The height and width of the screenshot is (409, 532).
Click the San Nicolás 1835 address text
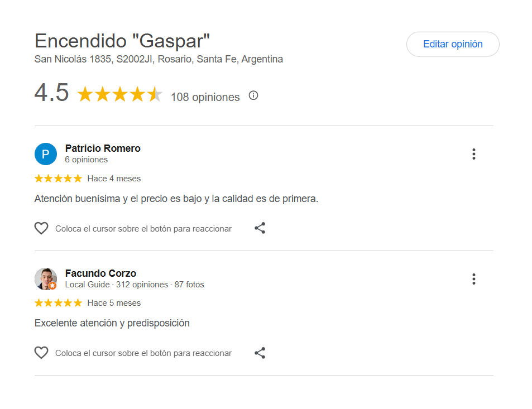(x=159, y=59)
